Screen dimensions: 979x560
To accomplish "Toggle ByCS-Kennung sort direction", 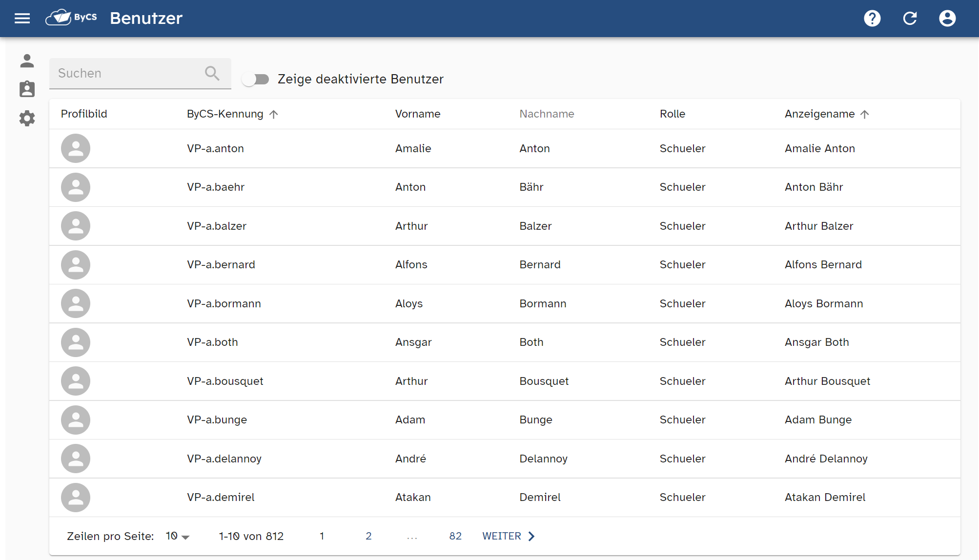I will tap(274, 114).
